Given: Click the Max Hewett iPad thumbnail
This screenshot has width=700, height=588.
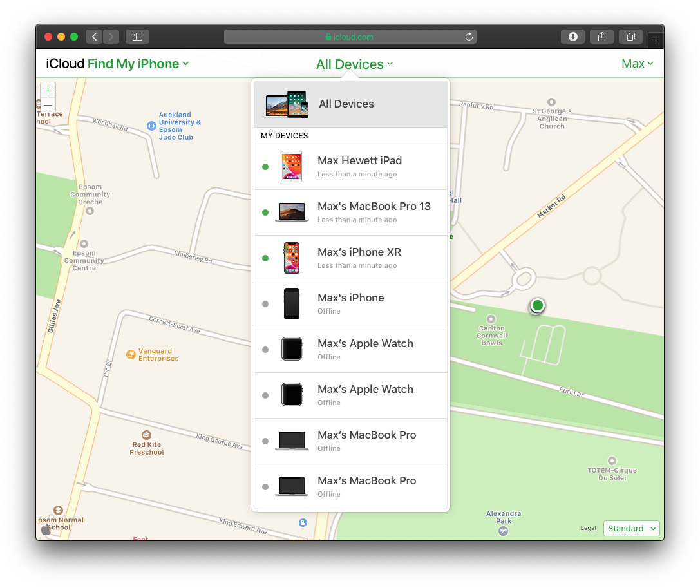Looking at the screenshot, I should pos(292,167).
